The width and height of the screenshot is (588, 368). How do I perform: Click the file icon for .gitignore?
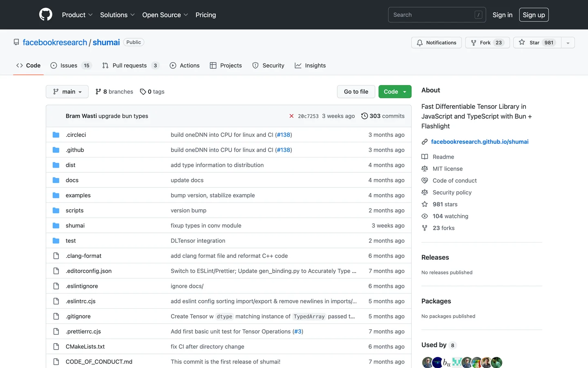[56, 316]
